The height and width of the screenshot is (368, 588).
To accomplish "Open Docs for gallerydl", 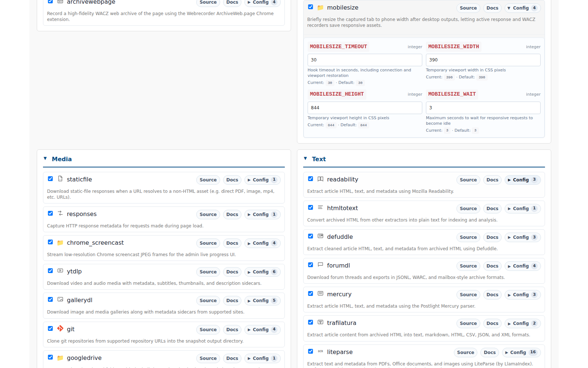I will (232, 301).
